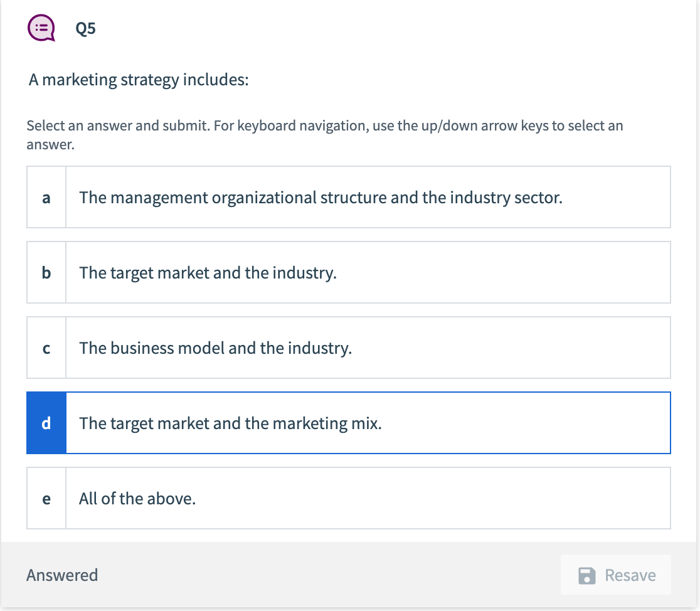Click the Q5 heading text
The height and width of the screenshot is (611, 700).
click(x=84, y=28)
